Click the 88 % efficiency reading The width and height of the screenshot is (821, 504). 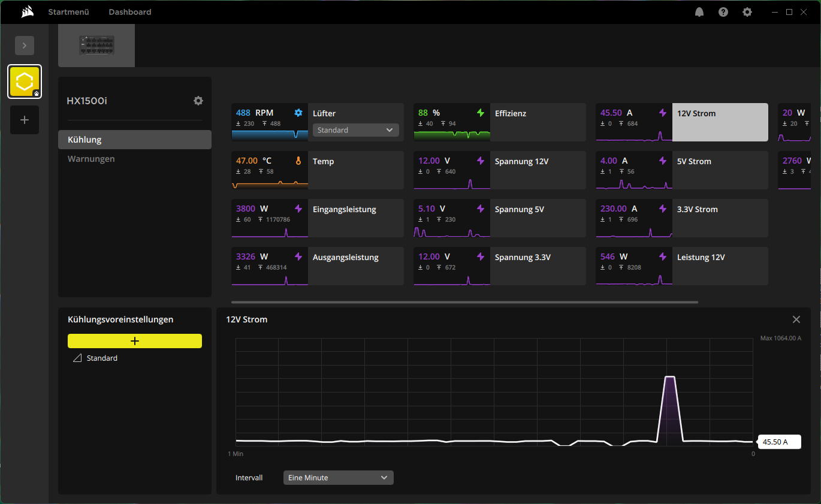point(428,113)
